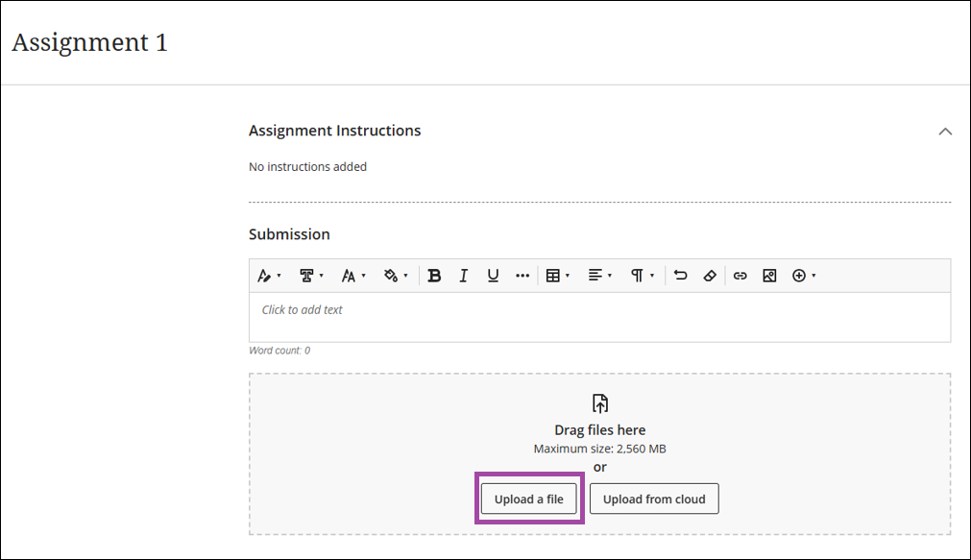Viewport: 971px width, 560px height.
Task: Open the add content plus dropdown
Action: 804,276
